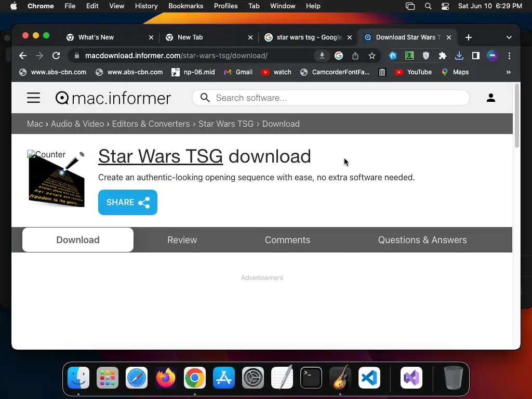Click the install/download icon in address bar

pyautogui.click(x=322, y=56)
